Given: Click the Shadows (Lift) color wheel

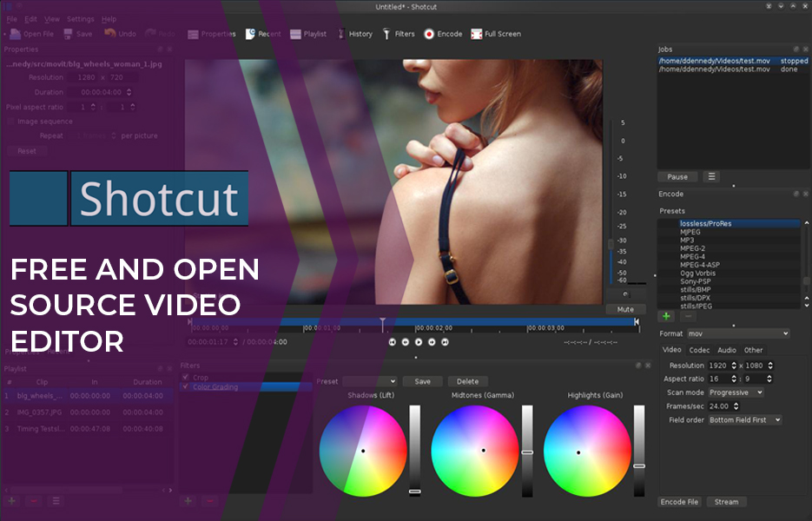Looking at the screenshot, I should pyautogui.click(x=363, y=451).
